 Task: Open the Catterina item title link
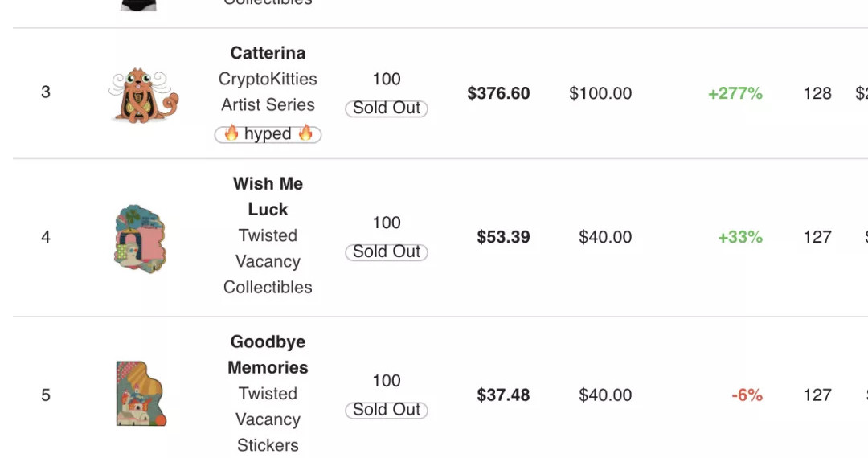pos(268,53)
